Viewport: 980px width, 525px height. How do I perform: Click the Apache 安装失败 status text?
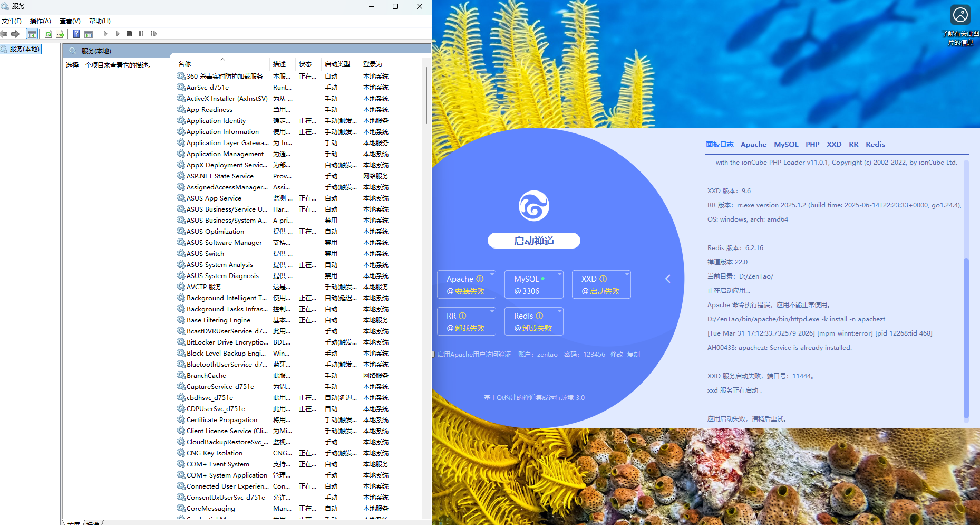coord(470,291)
